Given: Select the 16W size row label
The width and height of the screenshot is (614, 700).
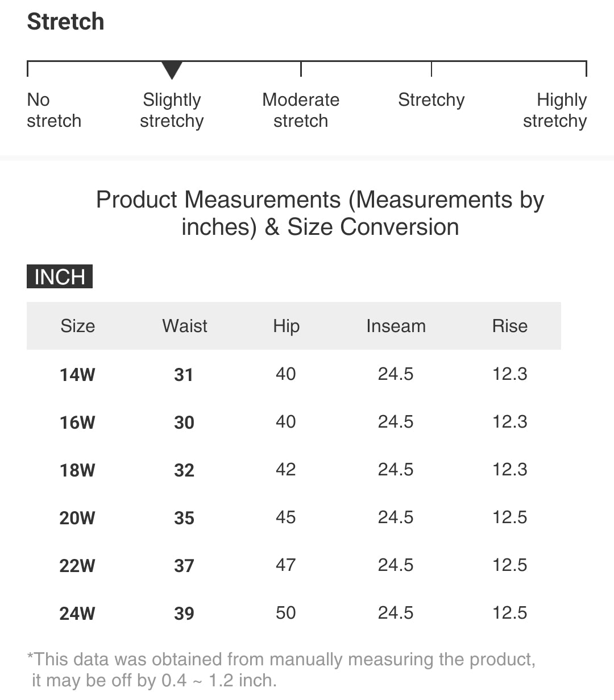Looking at the screenshot, I should point(77,423).
